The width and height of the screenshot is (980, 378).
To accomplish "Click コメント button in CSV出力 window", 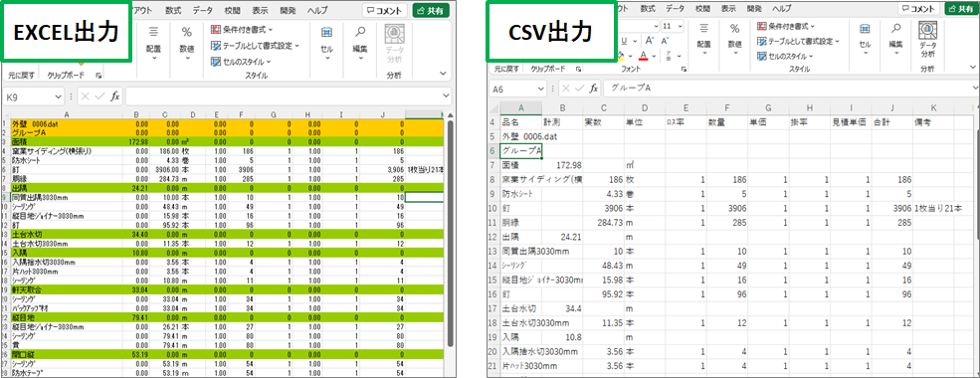I will [919, 8].
